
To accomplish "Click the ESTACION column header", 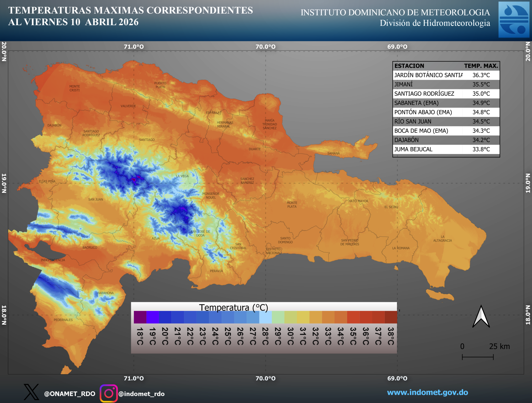I will pyautogui.click(x=409, y=66).
